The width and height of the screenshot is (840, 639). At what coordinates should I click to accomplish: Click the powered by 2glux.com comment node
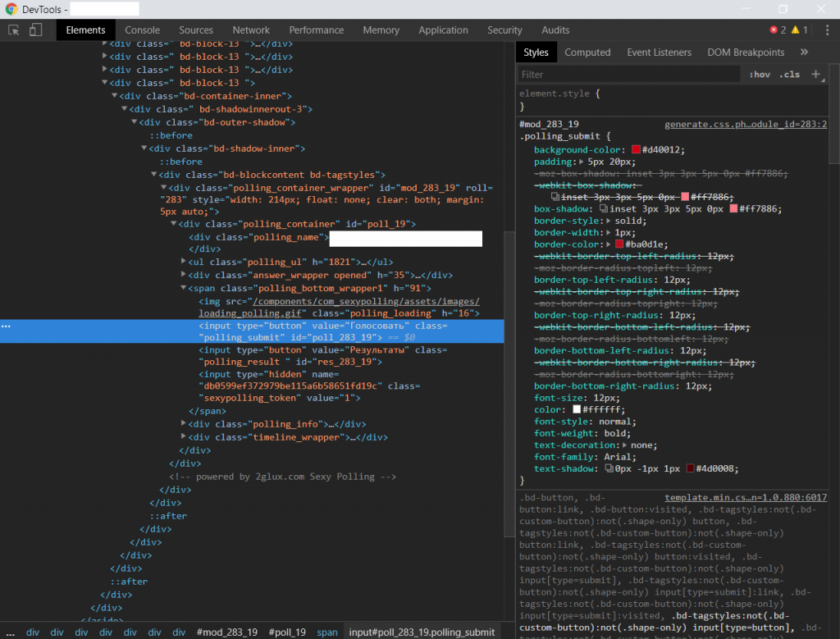[x=282, y=477]
